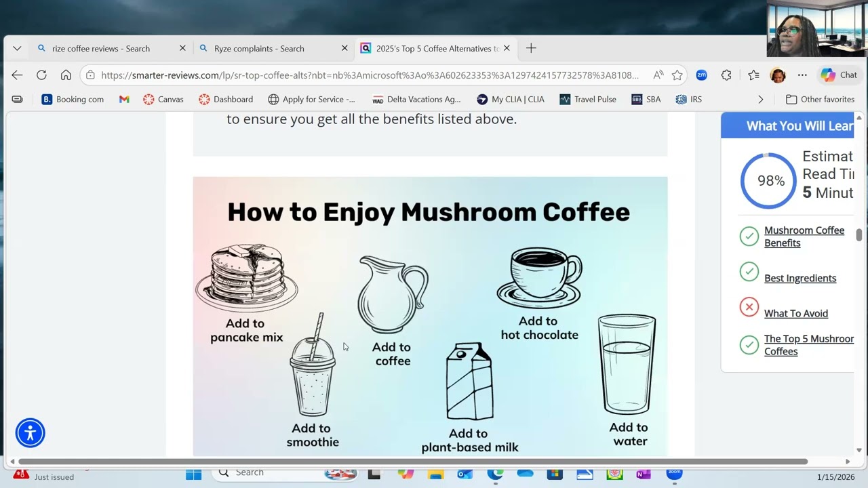This screenshot has height=488, width=868.
Task: Jump to The Top 5 Mushroom Coffees
Action: tap(809, 345)
